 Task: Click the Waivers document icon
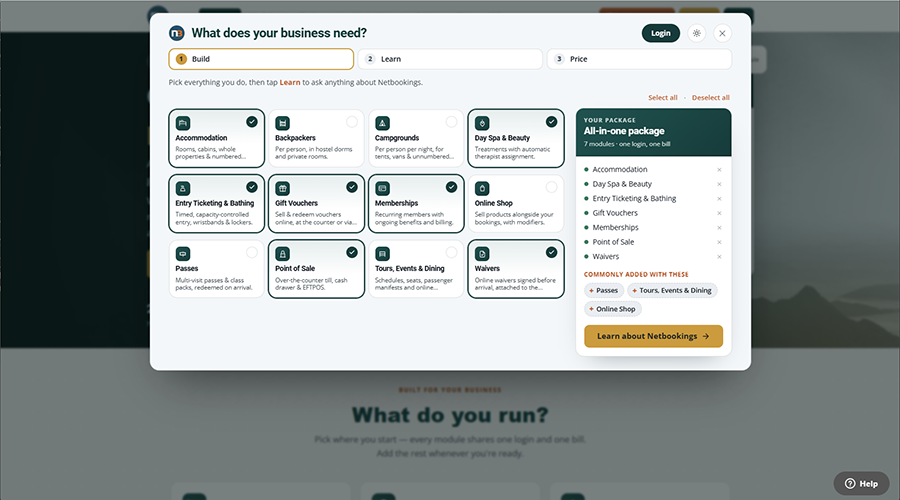point(482,254)
